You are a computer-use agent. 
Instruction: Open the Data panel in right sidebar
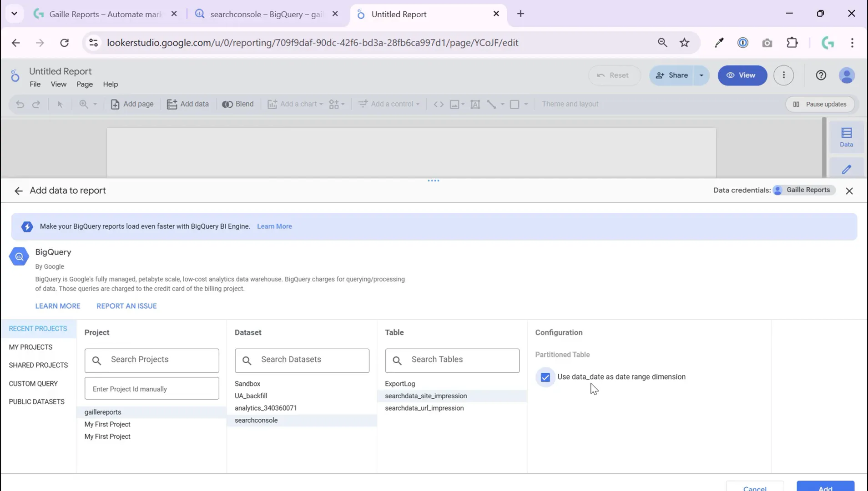point(846,137)
